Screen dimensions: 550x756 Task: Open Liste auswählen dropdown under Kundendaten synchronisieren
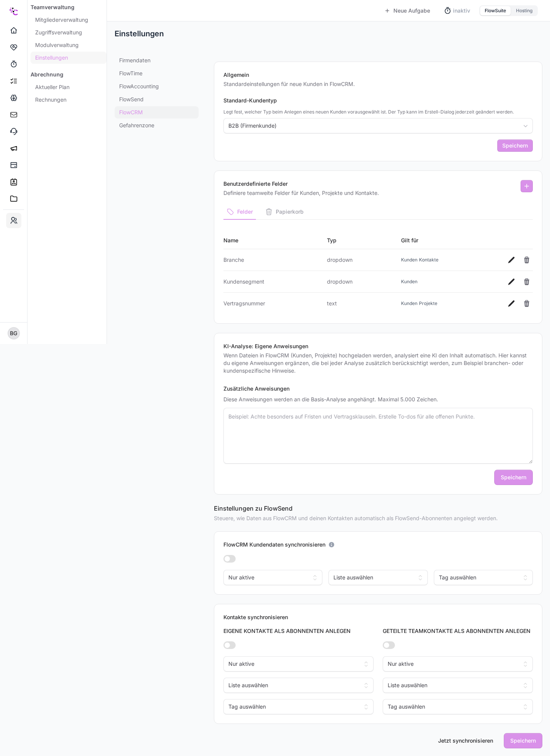(x=378, y=578)
